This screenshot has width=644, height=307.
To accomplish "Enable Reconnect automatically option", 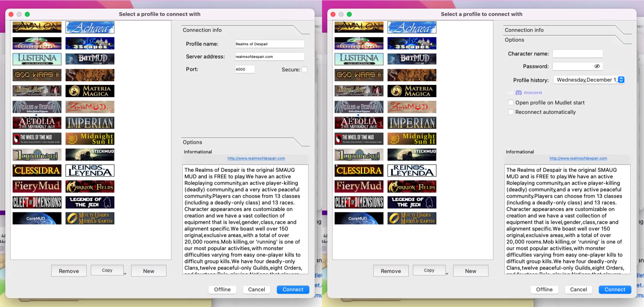I will [511, 112].
